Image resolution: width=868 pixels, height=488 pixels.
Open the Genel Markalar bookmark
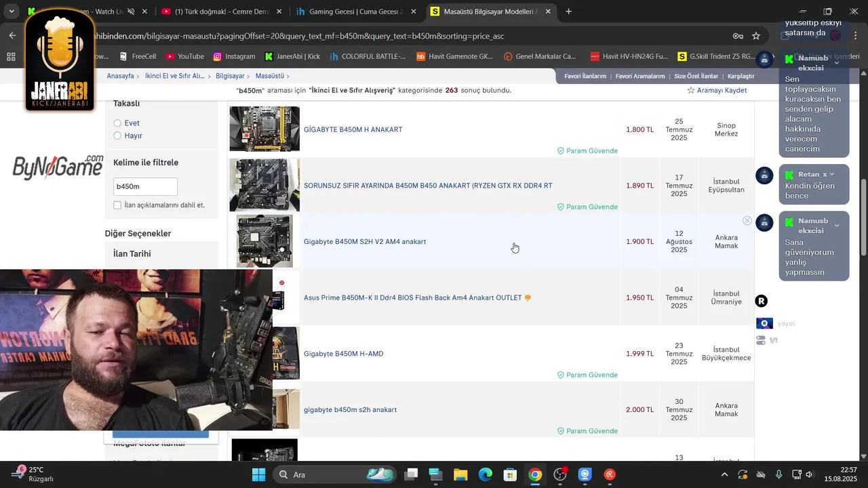click(540, 56)
